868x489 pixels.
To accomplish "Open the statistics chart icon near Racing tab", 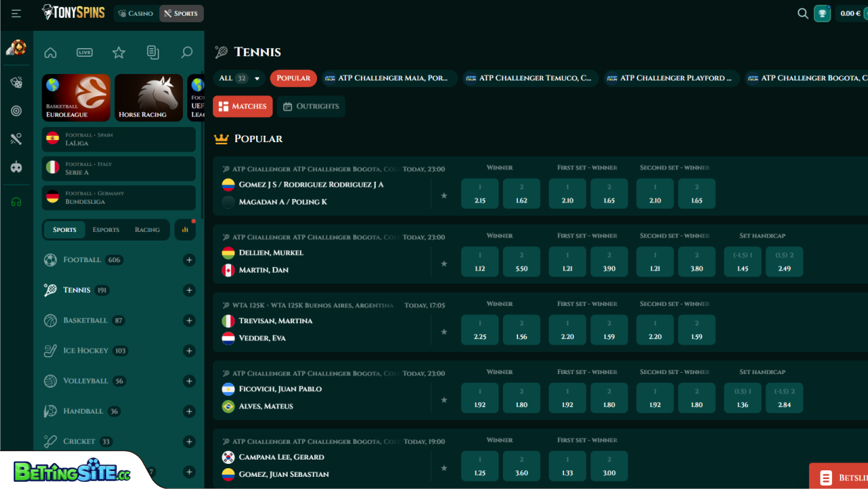I will click(185, 229).
